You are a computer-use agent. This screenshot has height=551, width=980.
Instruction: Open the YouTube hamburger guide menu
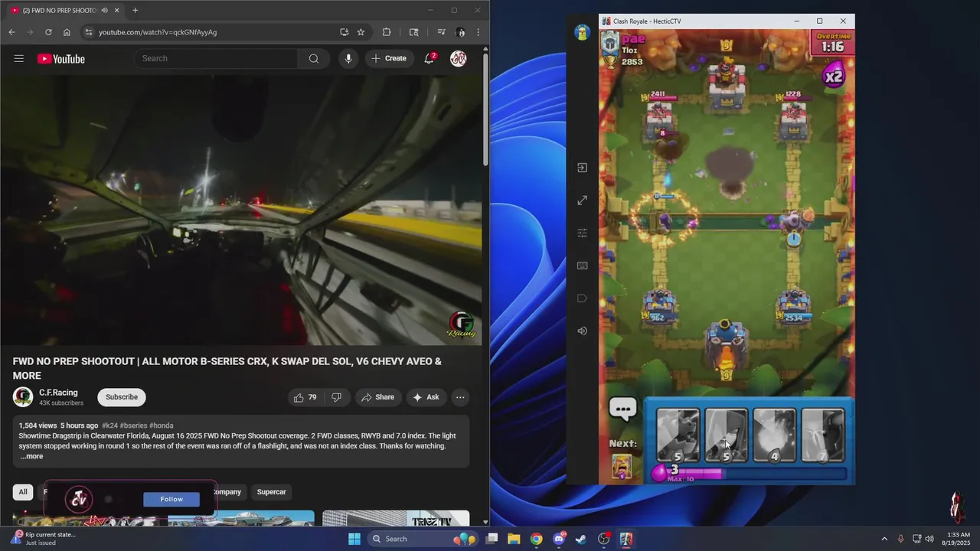(x=19, y=59)
